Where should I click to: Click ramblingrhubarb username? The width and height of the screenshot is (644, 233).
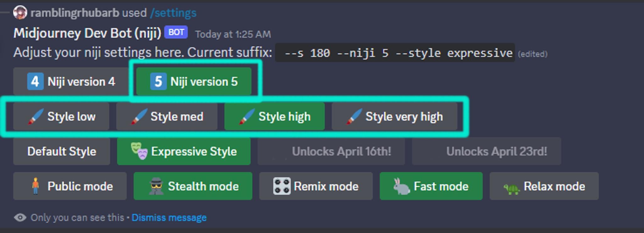(x=75, y=13)
